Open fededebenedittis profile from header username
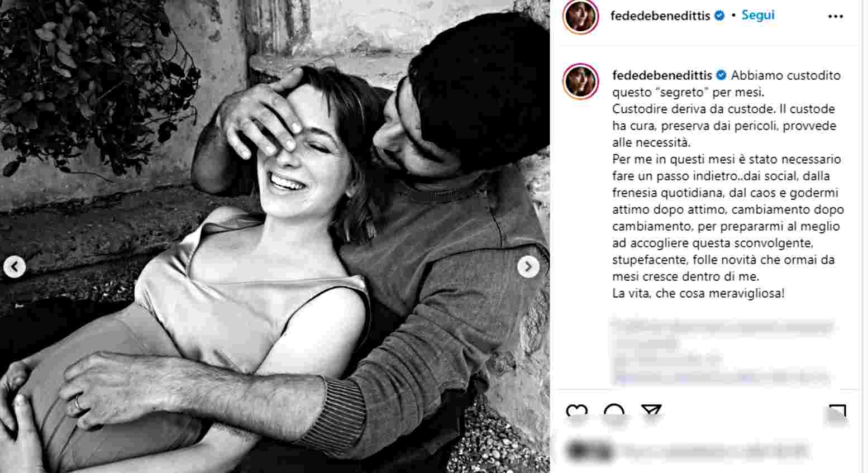The width and height of the screenshot is (868, 473). pos(660,16)
